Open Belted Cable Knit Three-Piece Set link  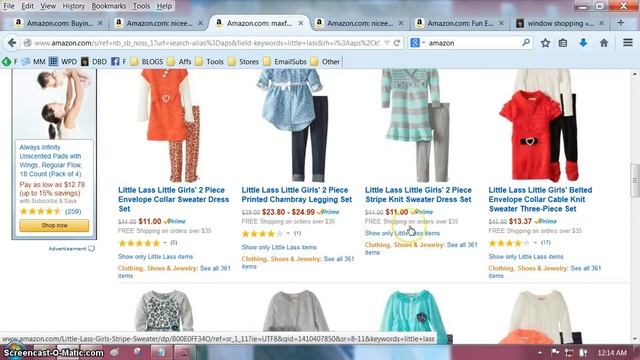click(x=540, y=199)
